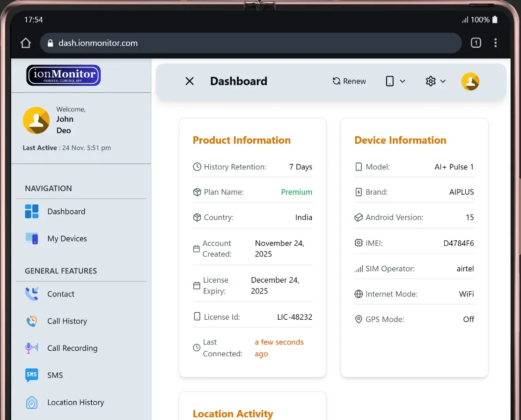Select the My Devices icon
The height and width of the screenshot is (420, 521).
[x=31, y=238]
